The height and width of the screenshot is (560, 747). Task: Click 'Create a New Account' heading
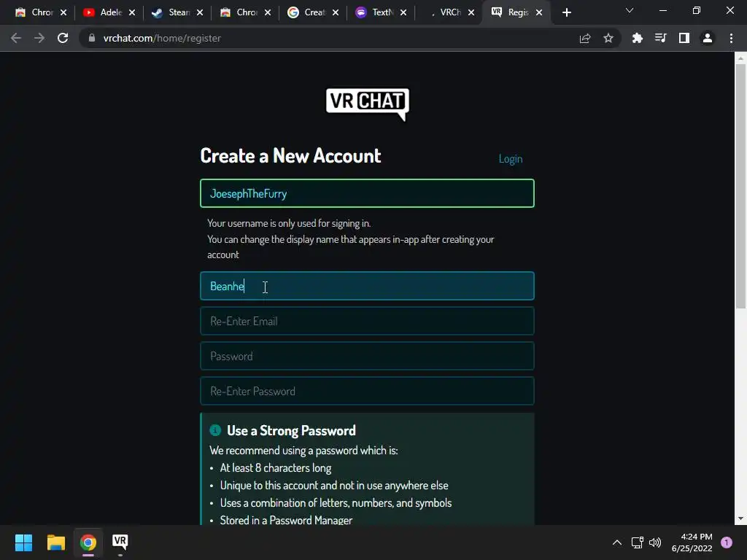pyautogui.click(x=290, y=156)
